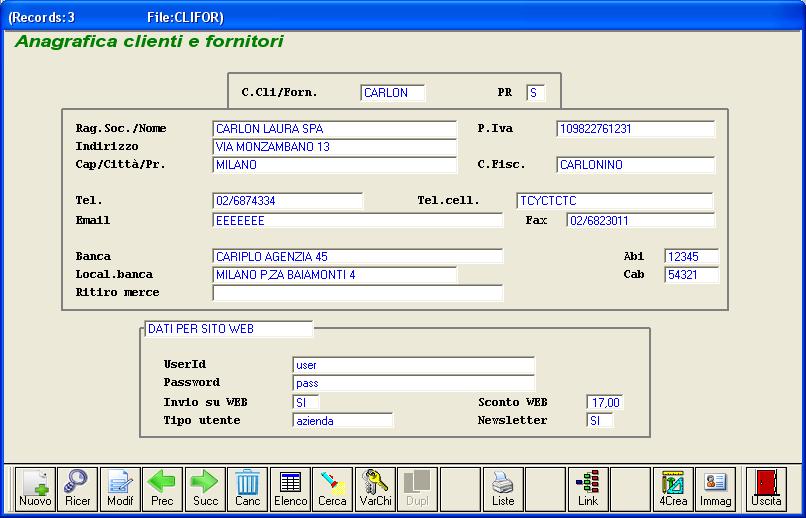Delete record using Canc trash icon

(x=247, y=488)
